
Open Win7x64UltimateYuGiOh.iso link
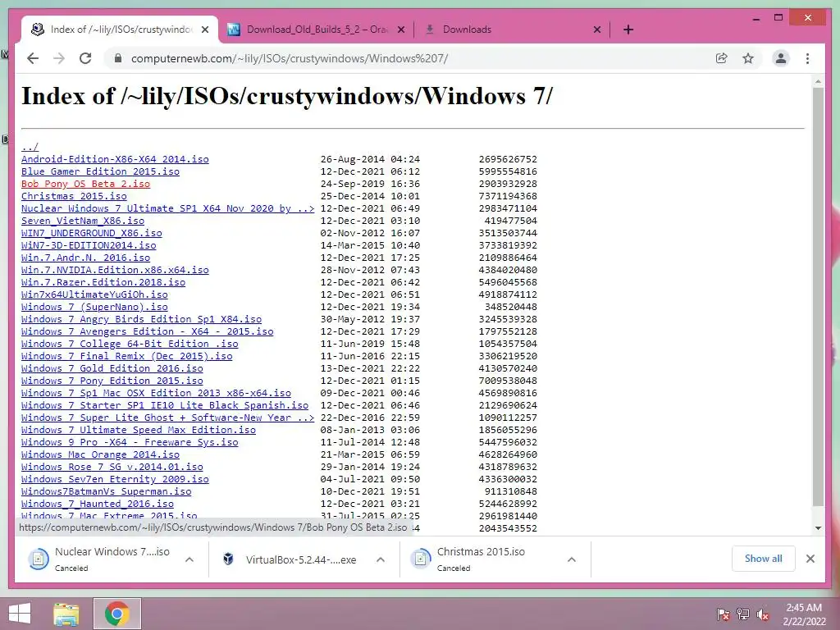click(95, 294)
